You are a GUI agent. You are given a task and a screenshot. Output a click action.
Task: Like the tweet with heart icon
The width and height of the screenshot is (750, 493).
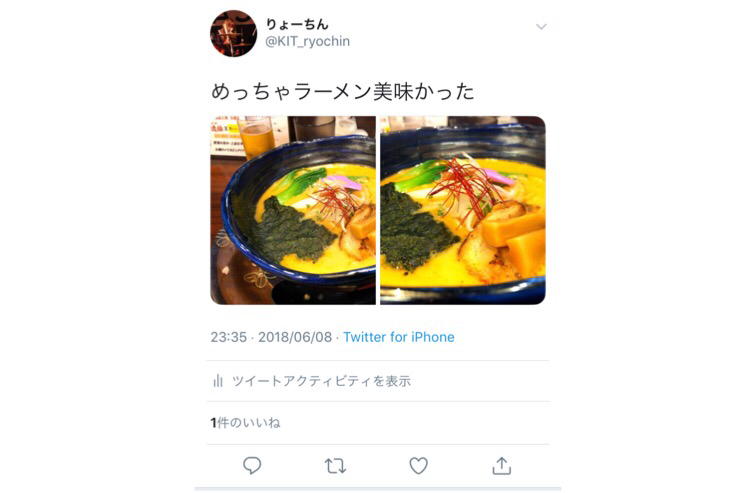(x=419, y=465)
